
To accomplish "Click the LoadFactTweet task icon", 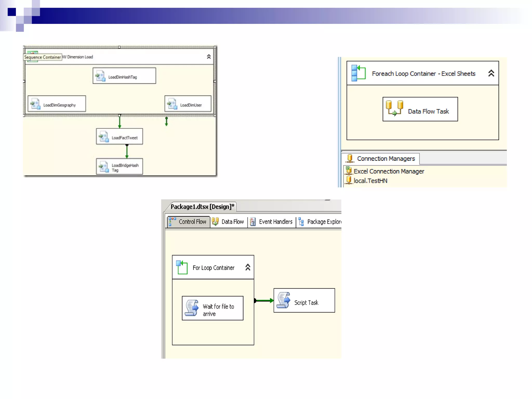I will (x=104, y=137).
